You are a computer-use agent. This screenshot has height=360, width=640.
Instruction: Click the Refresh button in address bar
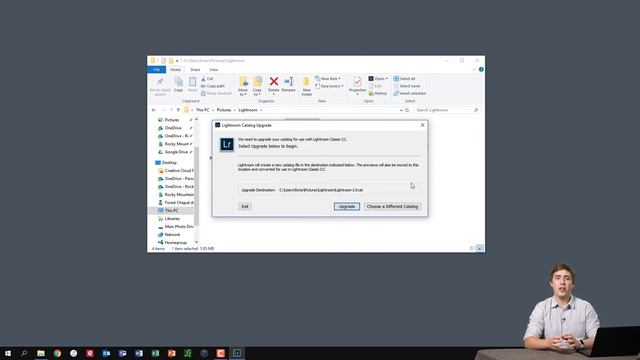(x=407, y=110)
